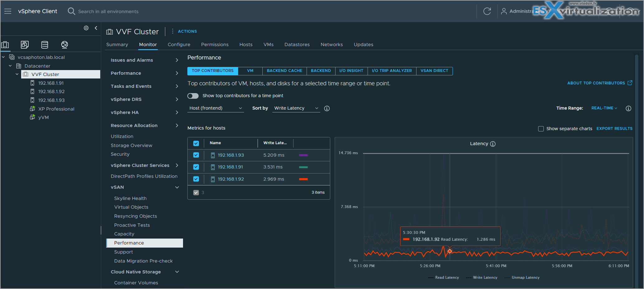Enable Show separate charts checkbox
Screen dimensions: 644x289
coord(541,129)
